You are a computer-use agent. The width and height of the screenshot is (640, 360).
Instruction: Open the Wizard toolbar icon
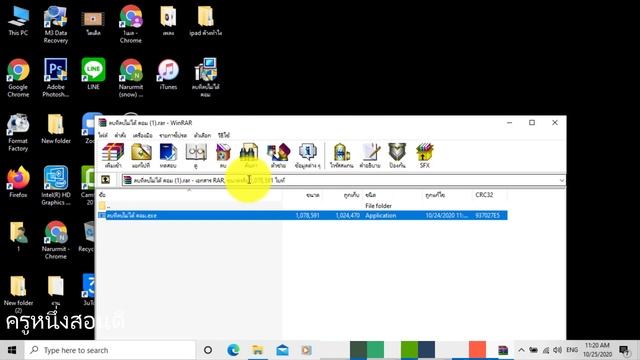(x=278, y=156)
